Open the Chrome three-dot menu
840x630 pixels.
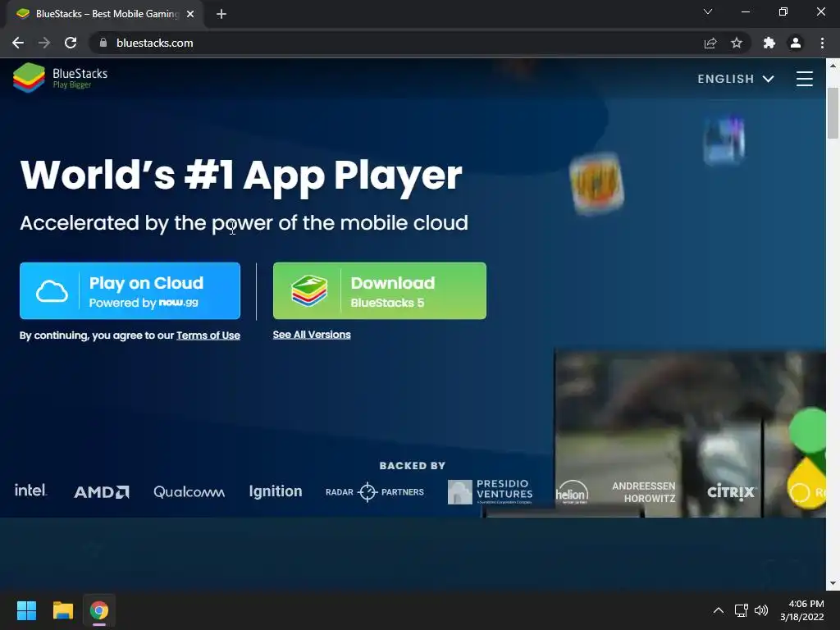[x=822, y=43]
